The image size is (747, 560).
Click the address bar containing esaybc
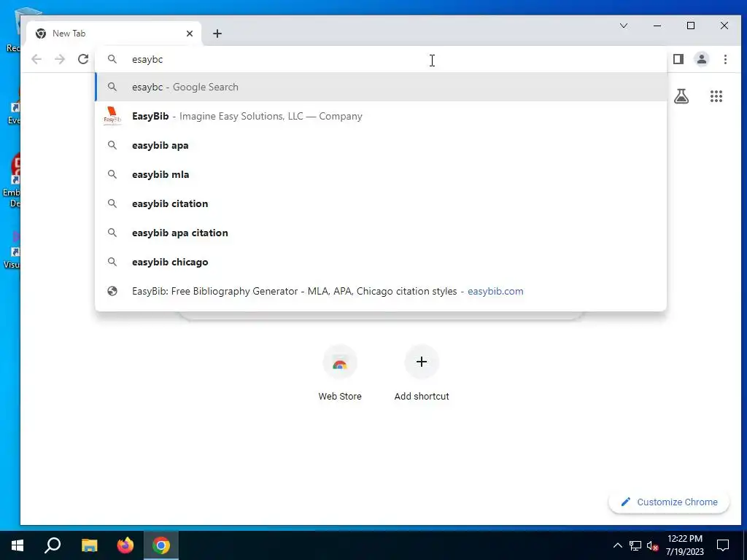[x=381, y=59]
